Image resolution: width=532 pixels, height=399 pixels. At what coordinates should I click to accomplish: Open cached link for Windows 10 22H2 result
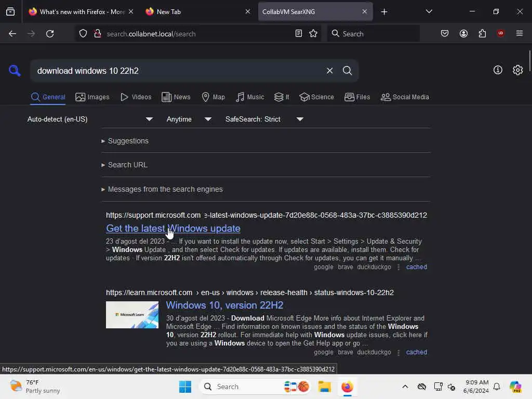[416, 352]
